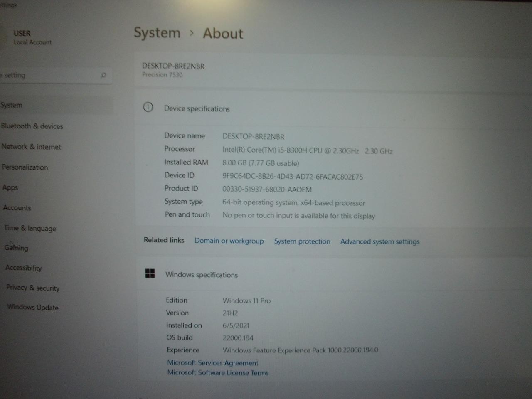Open Microsoft Software License Terms link
Viewport: 532px width, 399px height.
point(218,373)
